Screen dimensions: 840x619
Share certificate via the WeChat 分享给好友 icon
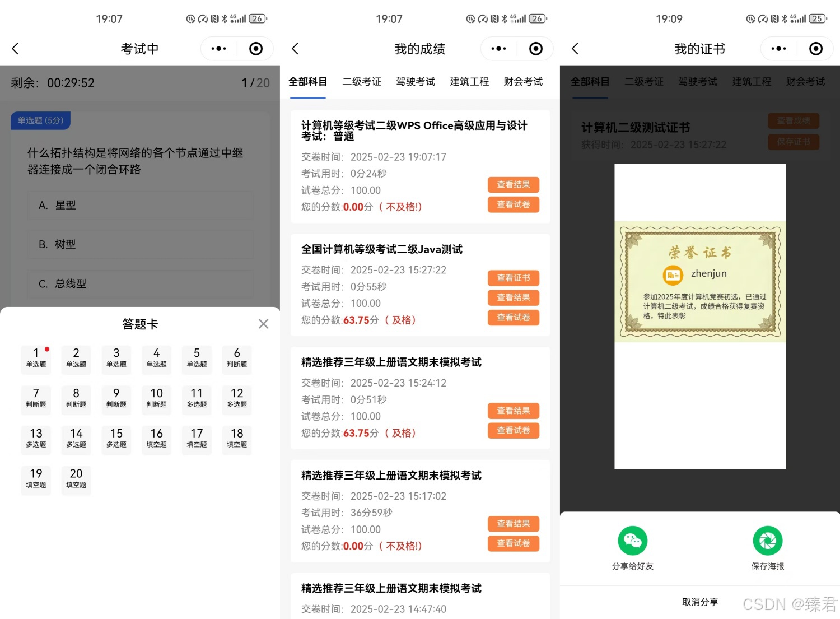coord(633,541)
